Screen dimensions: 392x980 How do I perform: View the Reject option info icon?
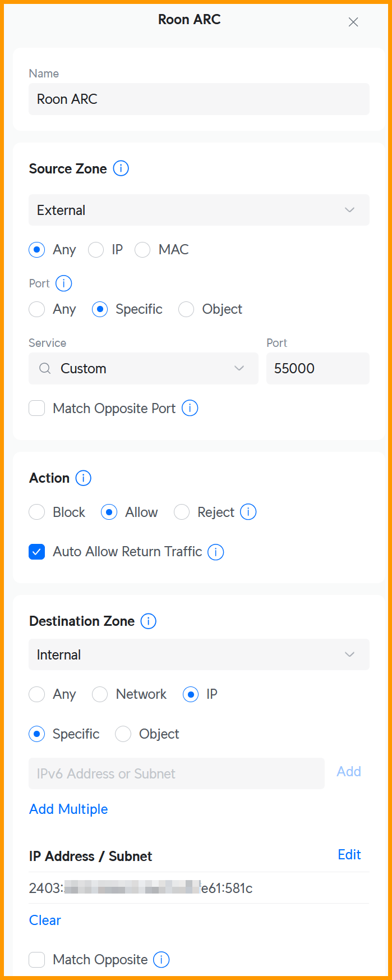(248, 512)
